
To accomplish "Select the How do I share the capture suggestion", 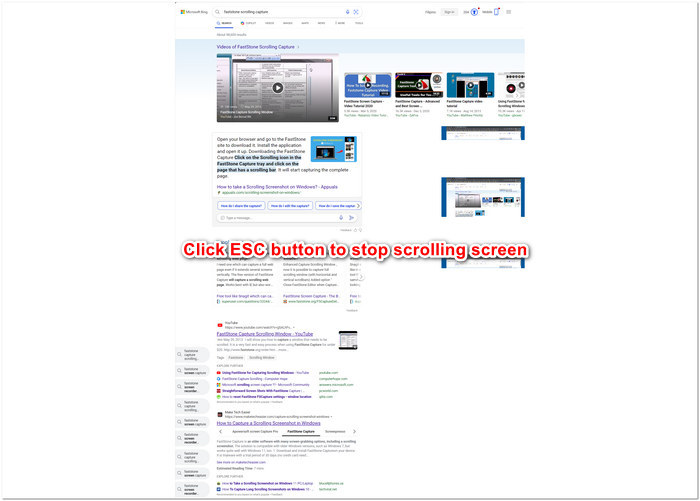I will click(241, 205).
